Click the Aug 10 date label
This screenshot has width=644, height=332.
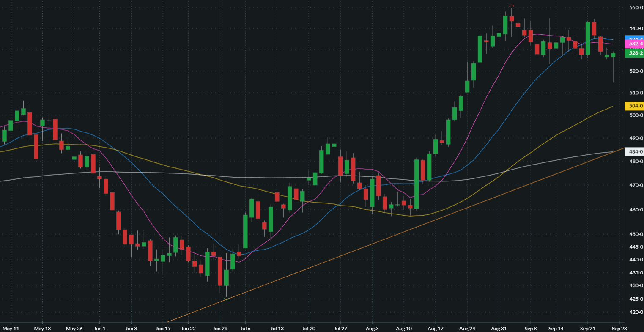point(404,328)
